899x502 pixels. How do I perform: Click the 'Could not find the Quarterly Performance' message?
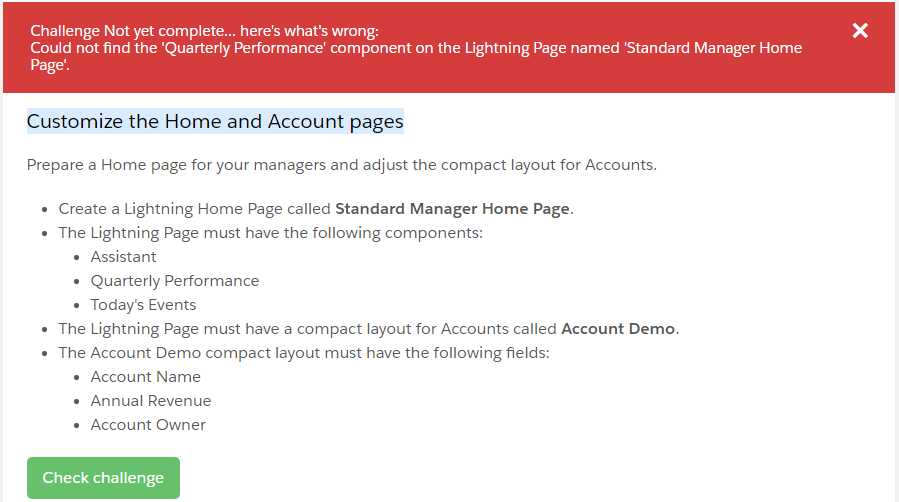pyautogui.click(x=300, y=48)
